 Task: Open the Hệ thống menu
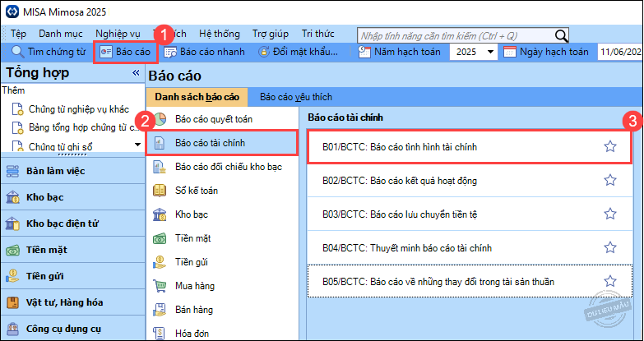tap(220, 34)
